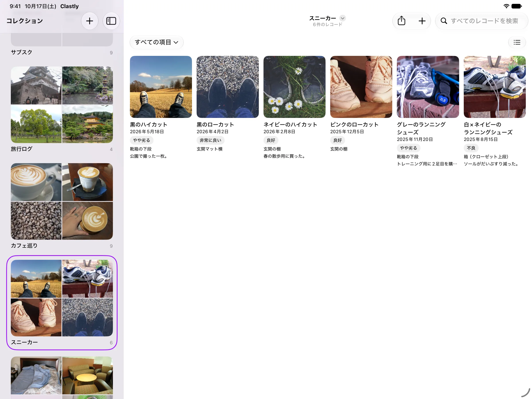
Task: Click the search magnifier icon
Action: pos(444,21)
